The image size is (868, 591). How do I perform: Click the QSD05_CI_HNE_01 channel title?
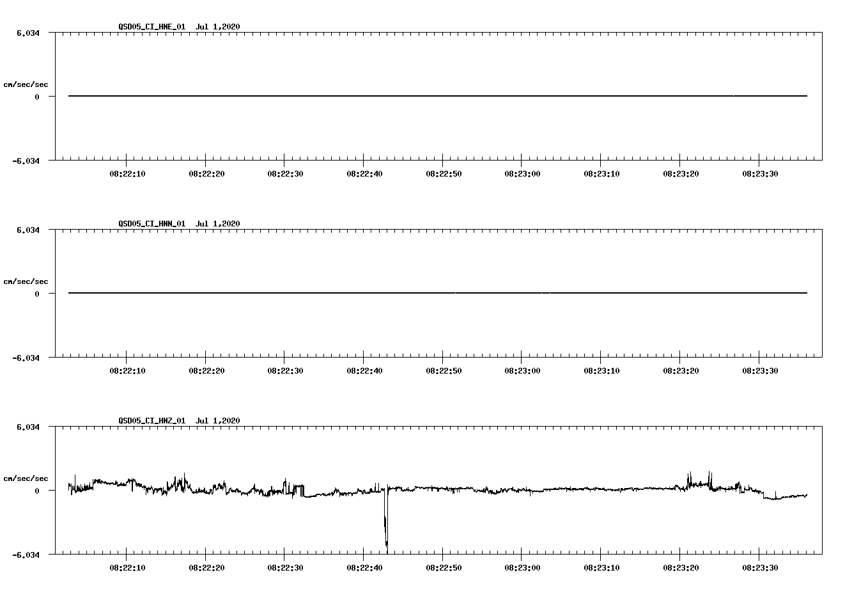coord(152,27)
